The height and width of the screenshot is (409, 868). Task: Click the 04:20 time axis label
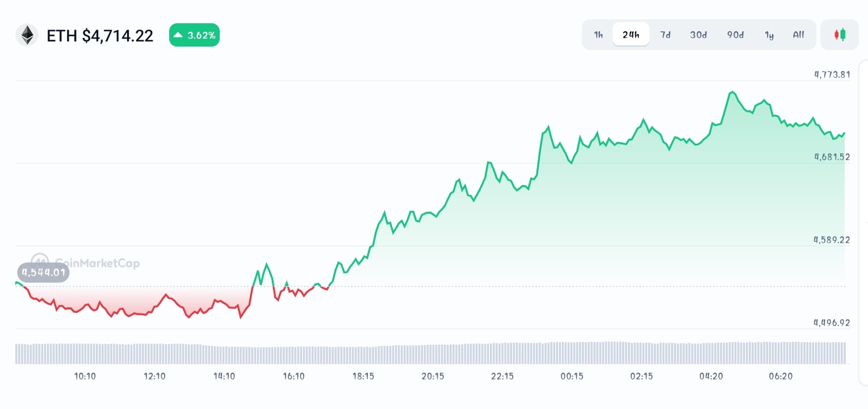[x=711, y=376]
